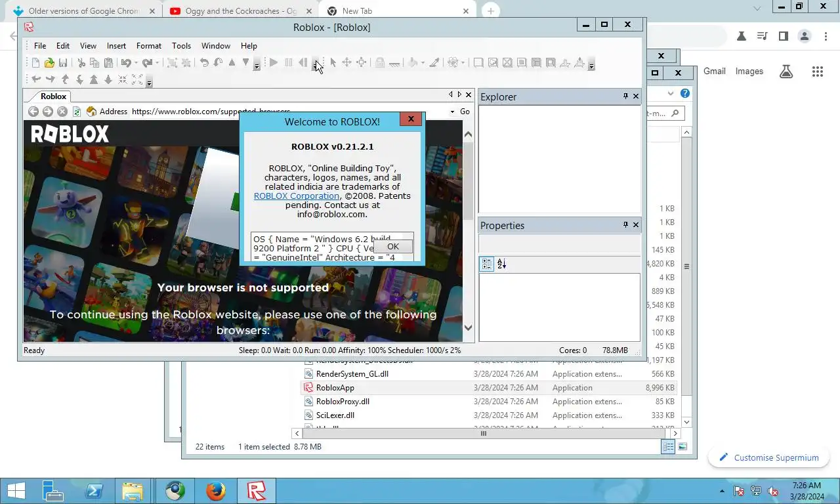Image resolution: width=840 pixels, height=504 pixels.
Task: Toggle pin on the Explorer panel
Action: [x=625, y=96]
